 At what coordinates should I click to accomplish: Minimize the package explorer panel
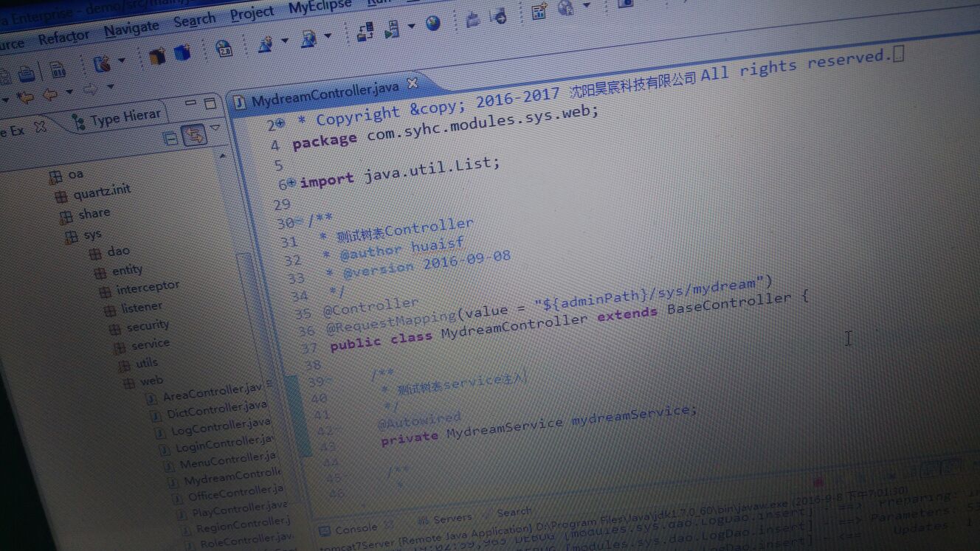tap(190, 103)
